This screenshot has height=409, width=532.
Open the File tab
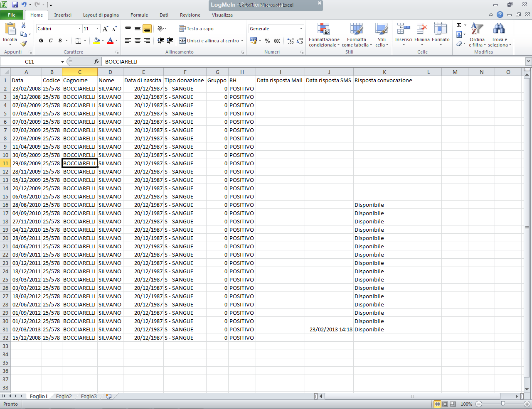coord(12,15)
